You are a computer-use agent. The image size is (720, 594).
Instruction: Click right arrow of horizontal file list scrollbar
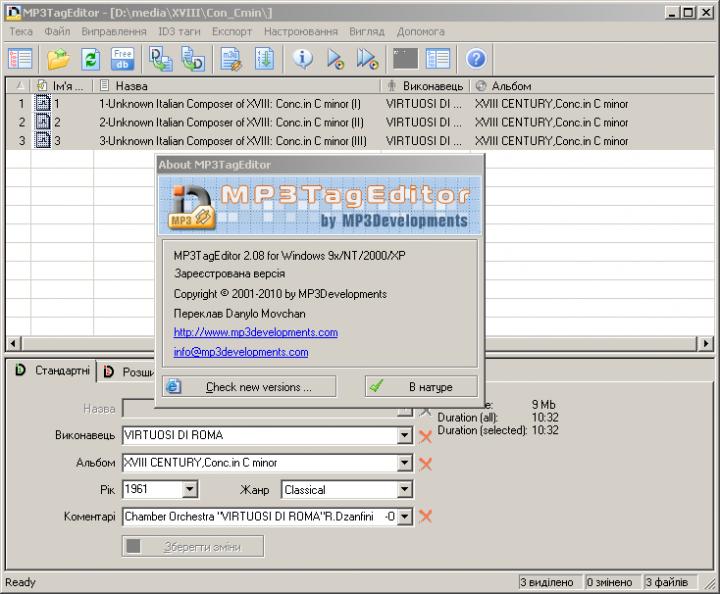pos(707,343)
